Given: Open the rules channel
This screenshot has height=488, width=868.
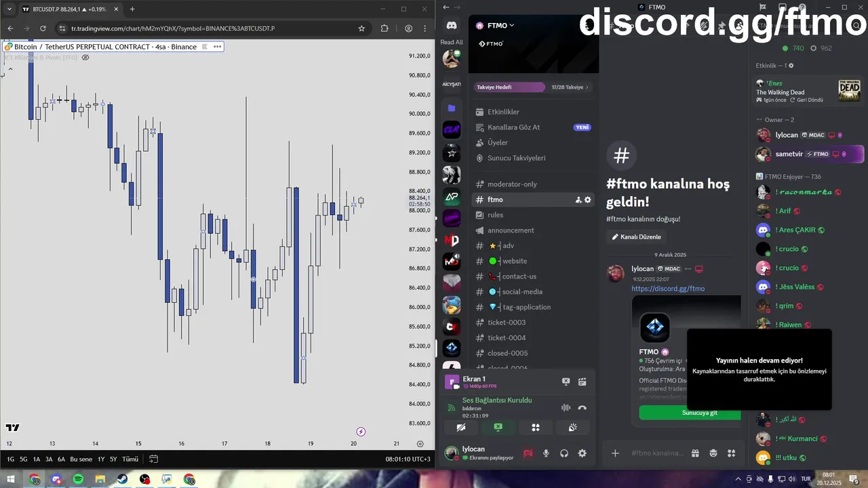Looking at the screenshot, I should [534, 215].
